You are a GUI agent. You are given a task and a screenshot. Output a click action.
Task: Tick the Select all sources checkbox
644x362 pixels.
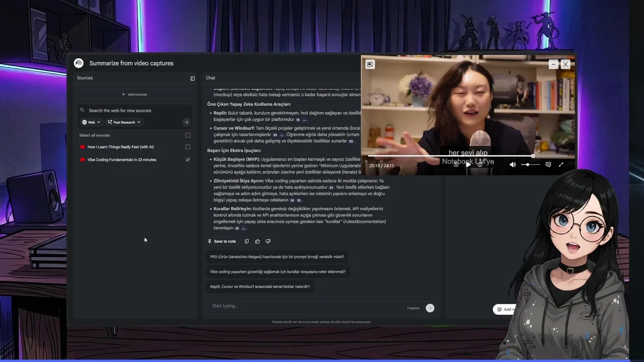click(x=188, y=135)
